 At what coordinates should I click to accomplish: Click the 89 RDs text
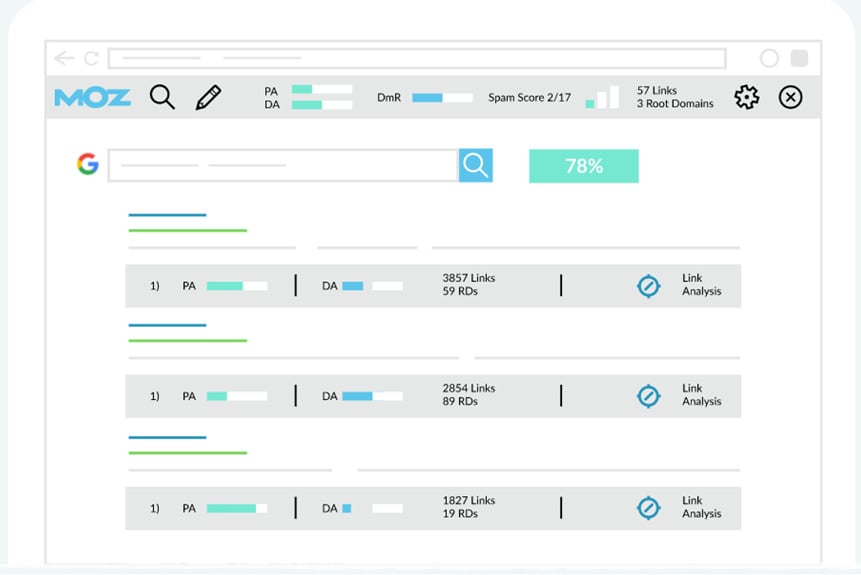tap(460, 401)
